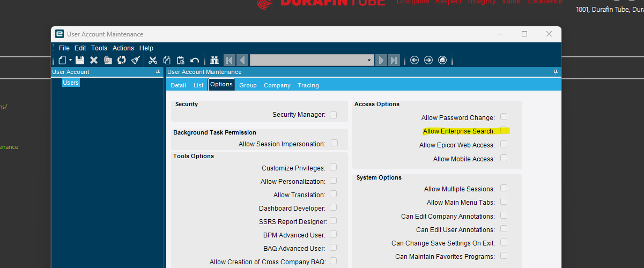Click the Delete (X) toolbar icon
This screenshot has height=268, width=644.
click(x=94, y=60)
